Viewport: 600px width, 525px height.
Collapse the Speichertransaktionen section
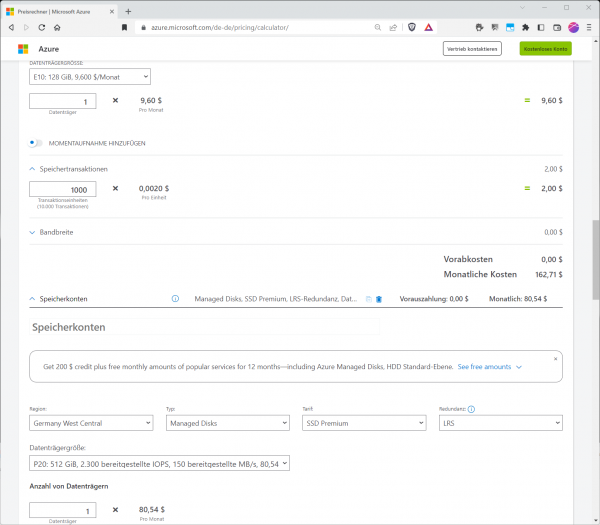pyautogui.click(x=32, y=169)
